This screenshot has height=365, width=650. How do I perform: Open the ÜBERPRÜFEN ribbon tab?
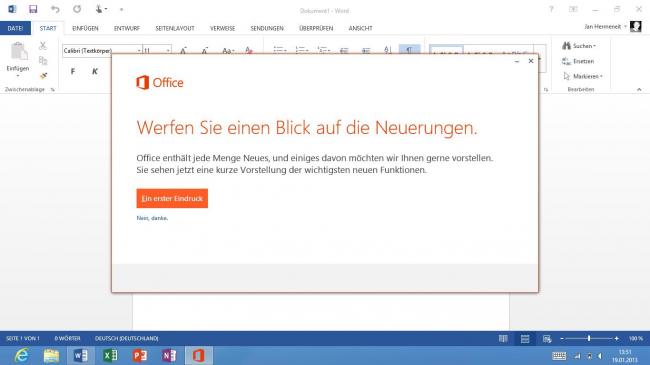pyautogui.click(x=316, y=28)
